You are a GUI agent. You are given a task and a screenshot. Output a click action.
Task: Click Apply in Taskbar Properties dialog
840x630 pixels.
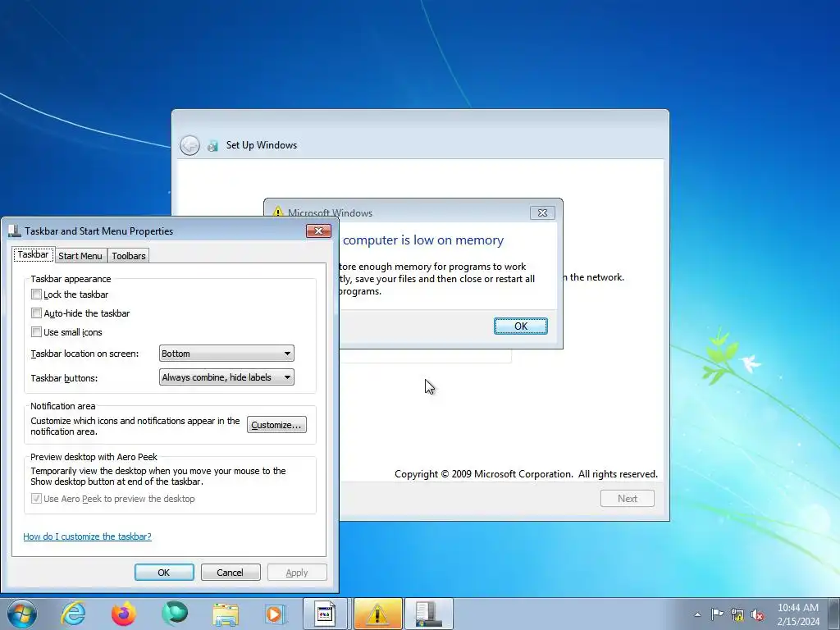pyautogui.click(x=297, y=572)
